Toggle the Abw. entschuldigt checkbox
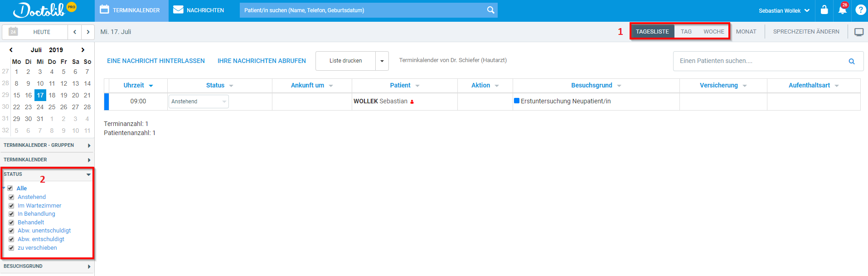Image resolution: width=868 pixels, height=276 pixels. point(11,239)
